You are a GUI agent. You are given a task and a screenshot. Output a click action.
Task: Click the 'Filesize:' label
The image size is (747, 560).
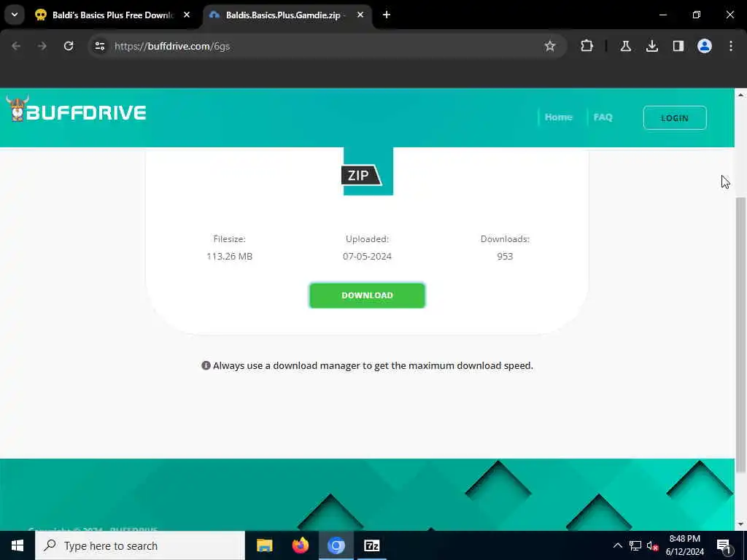(x=230, y=239)
